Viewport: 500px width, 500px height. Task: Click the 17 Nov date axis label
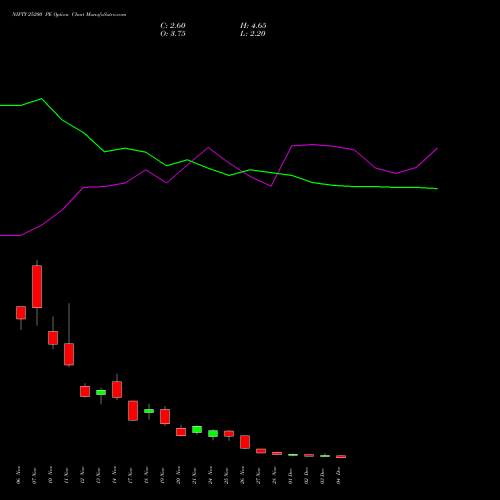tap(130, 475)
